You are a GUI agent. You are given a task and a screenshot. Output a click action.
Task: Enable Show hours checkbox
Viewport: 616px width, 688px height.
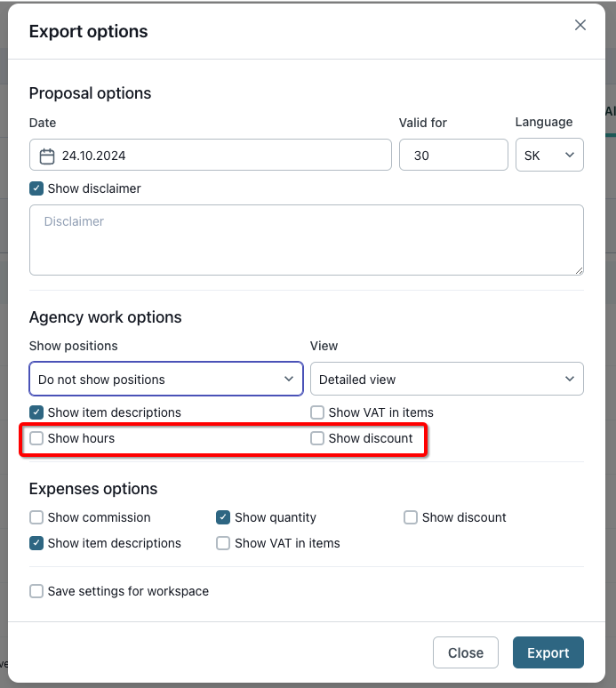tap(36, 438)
